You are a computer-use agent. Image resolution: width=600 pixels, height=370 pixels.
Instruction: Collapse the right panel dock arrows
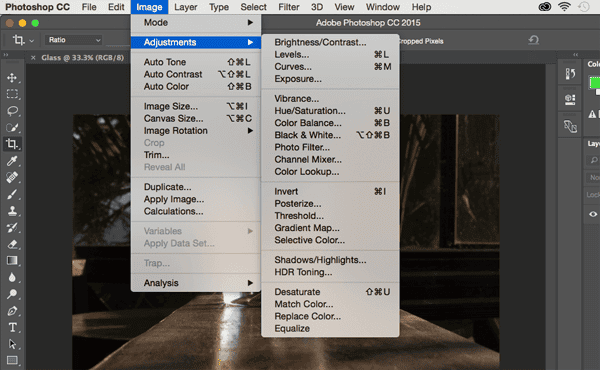pos(576,55)
